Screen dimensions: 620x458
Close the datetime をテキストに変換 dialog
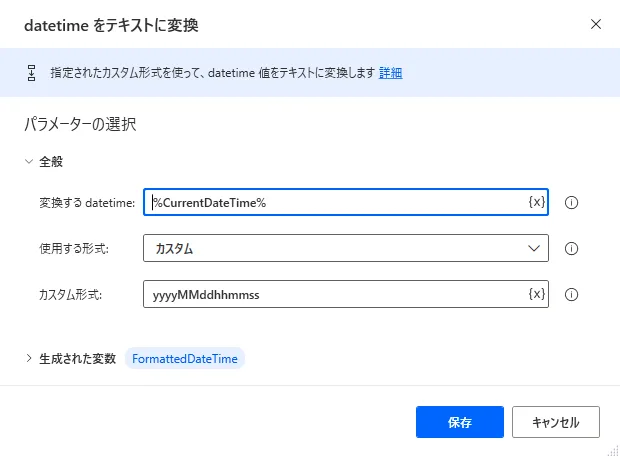(596, 23)
